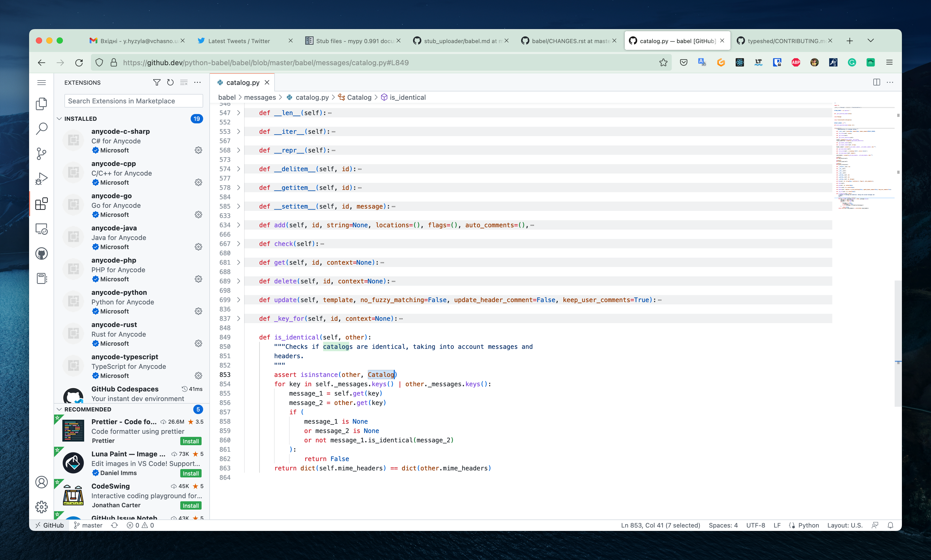The image size is (931, 560).
Task: Open the Explorer view in activity bar
Action: 42,104
